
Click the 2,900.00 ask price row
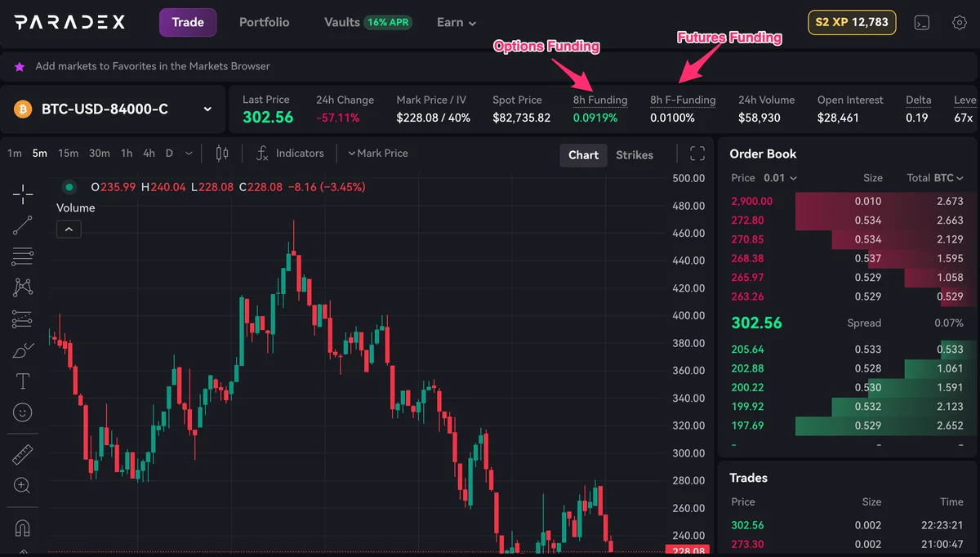click(848, 201)
